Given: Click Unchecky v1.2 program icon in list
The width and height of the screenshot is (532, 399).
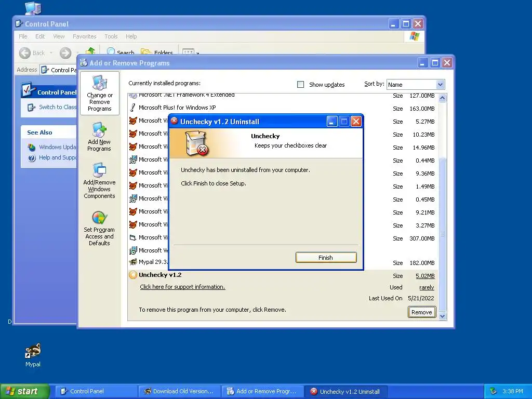Looking at the screenshot, I should 133,275.
